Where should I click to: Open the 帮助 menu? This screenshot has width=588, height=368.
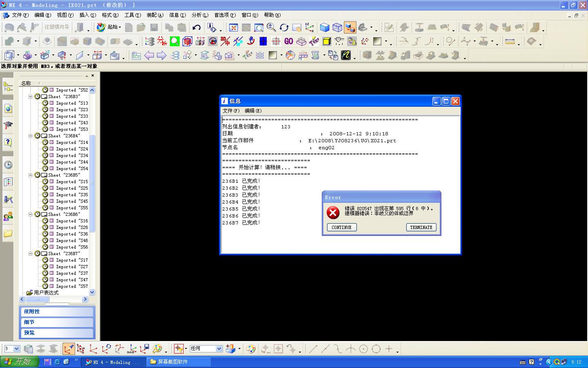coord(272,15)
